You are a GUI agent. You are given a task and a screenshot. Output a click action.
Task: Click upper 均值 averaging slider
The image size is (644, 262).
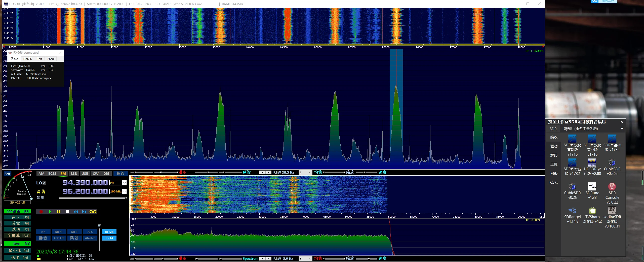pos(334,173)
